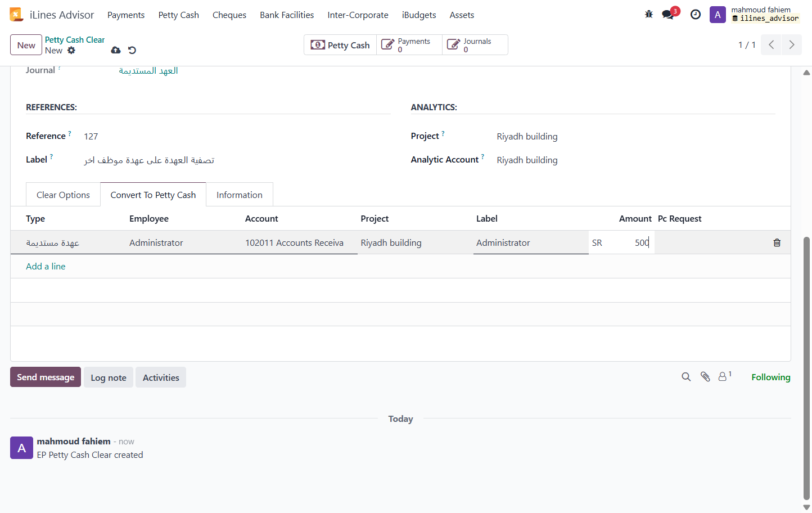Open the clock activities icon
Screen dimensions: 812x513
click(x=696, y=15)
